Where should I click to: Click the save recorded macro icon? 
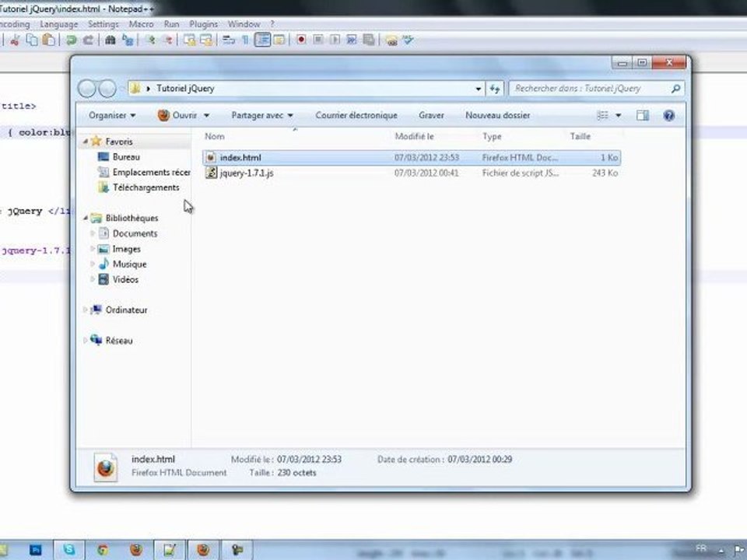369,40
